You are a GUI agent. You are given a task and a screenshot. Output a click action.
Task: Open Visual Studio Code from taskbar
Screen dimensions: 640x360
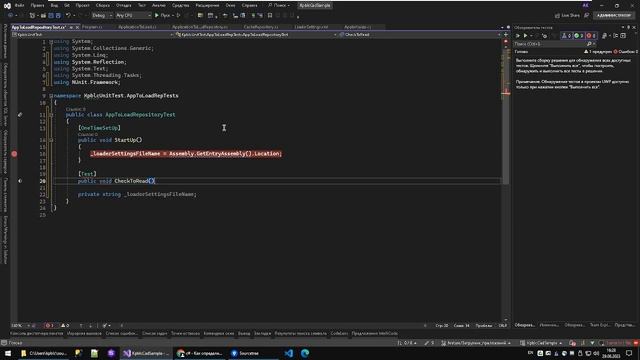tap(289, 353)
